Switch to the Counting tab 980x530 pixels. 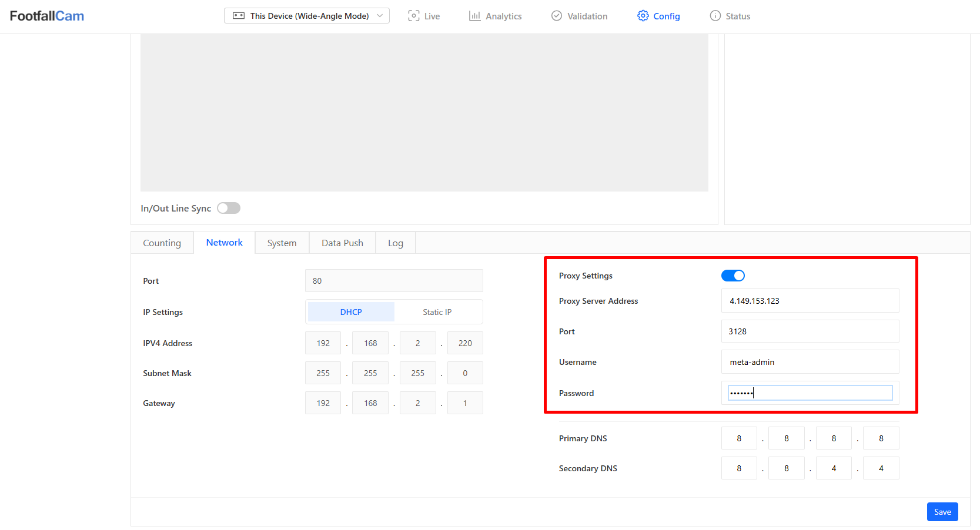click(162, 243)
